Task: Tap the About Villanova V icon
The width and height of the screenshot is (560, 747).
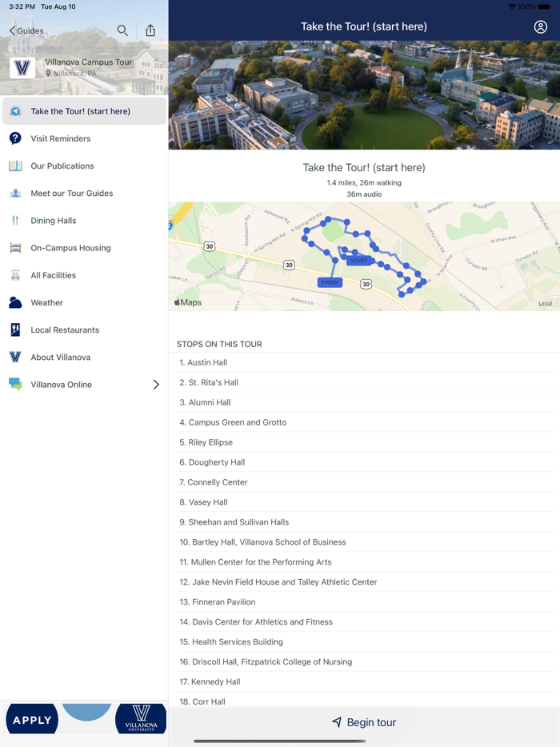Action: pos(15,358)
